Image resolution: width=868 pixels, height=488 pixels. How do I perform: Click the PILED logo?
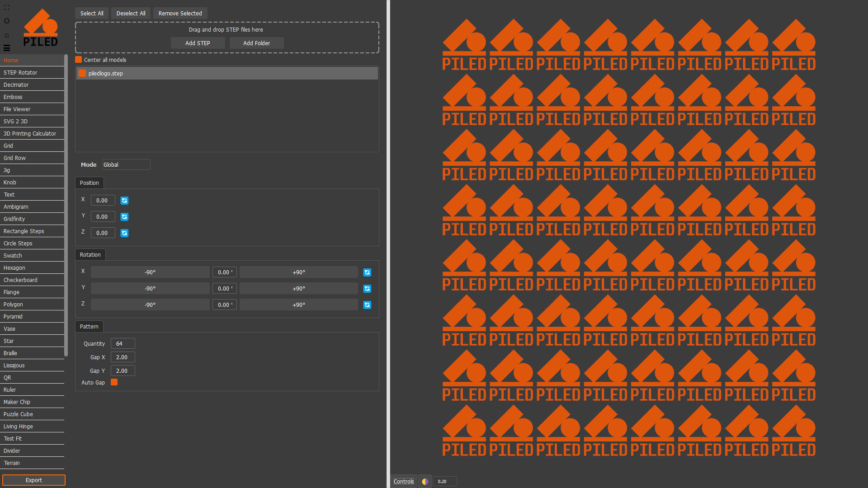tap(41, 27)
